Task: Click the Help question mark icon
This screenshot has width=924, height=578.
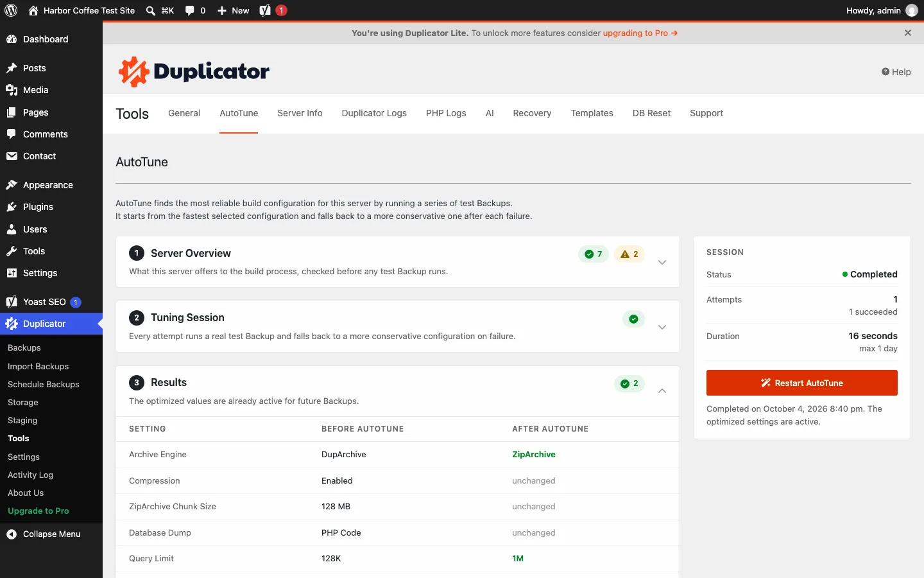Action: (886, 72)
